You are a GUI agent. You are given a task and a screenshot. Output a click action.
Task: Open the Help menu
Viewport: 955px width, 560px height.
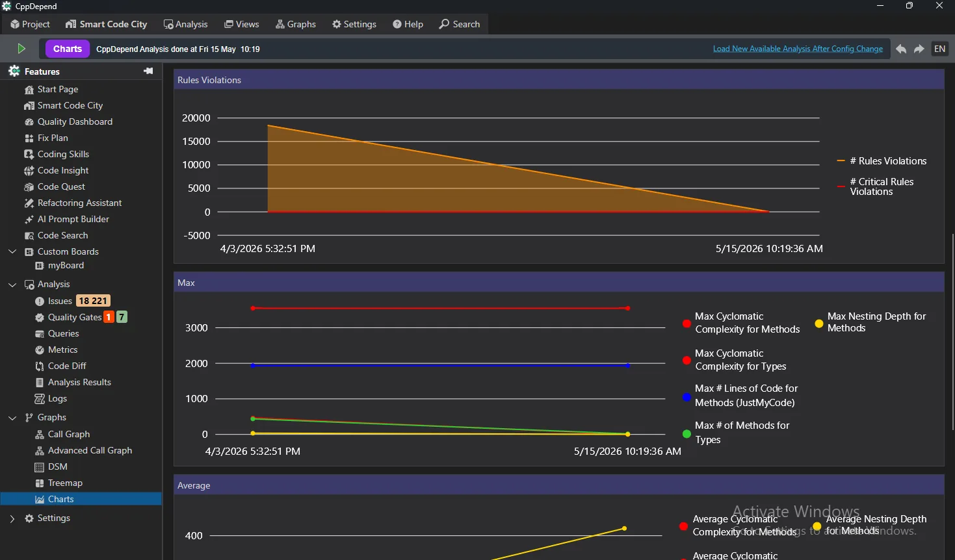click(408, 24)
